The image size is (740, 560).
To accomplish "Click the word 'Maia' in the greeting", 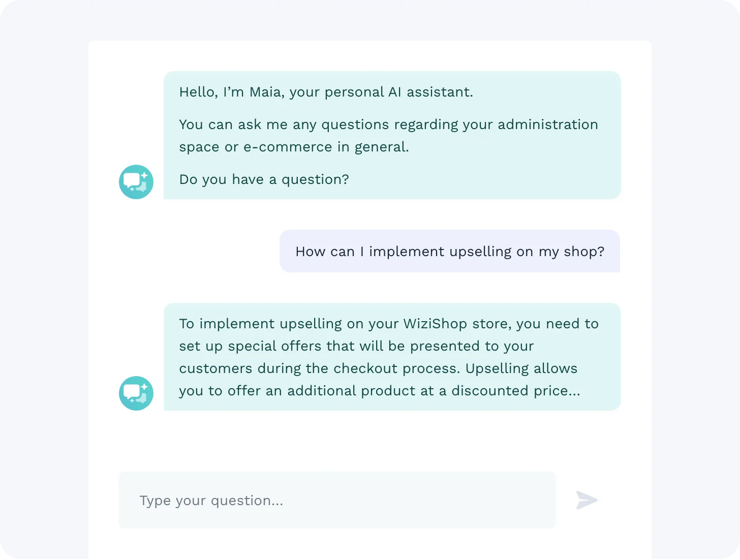I will pyautogui.click(x=265, y=92).
